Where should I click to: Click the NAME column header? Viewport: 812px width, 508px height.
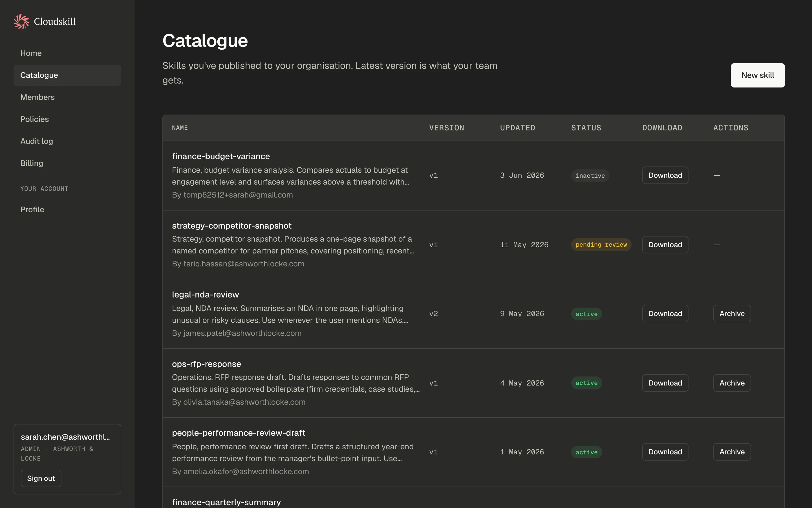click(x=180, y=128)
